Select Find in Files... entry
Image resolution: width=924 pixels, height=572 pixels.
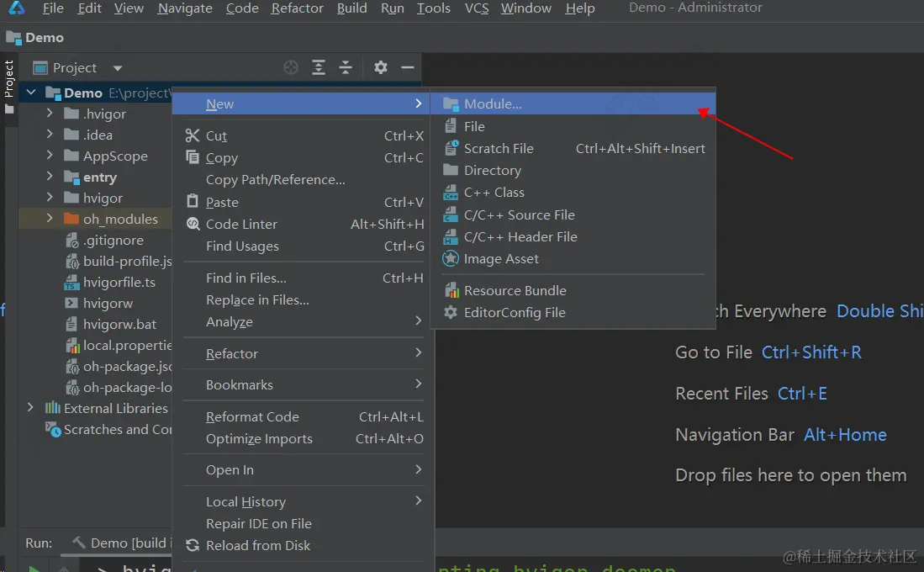coord(303,278)
